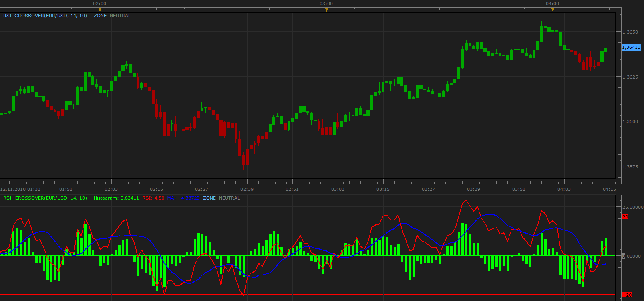Click NEUTRAL status text in top chart

(x=120, y=16)
